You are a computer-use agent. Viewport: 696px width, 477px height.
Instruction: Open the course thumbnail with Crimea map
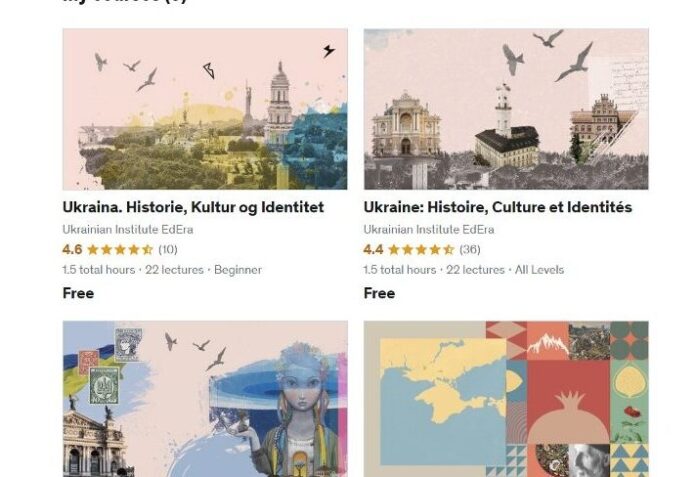(506, 399)
